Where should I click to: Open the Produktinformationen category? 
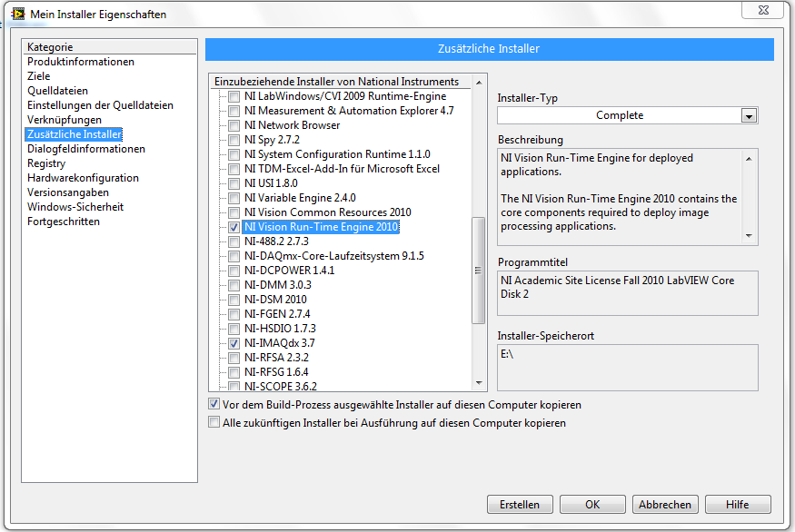point(81,62)
